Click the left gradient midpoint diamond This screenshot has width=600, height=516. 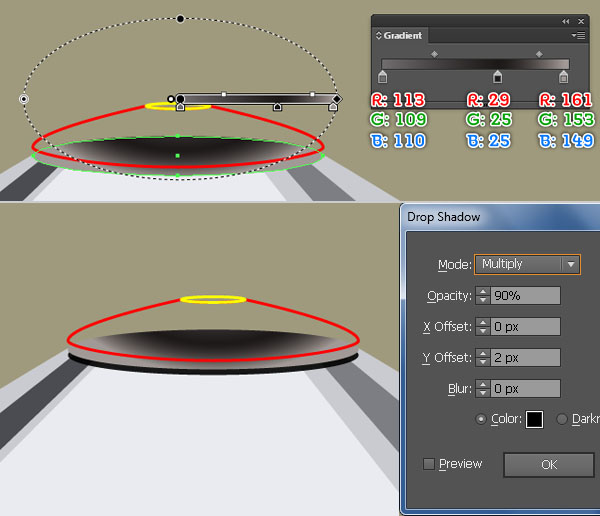[434, 54]
